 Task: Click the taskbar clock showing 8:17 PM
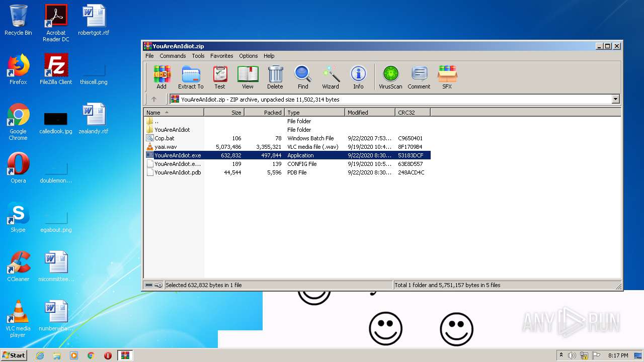point(618,355)
